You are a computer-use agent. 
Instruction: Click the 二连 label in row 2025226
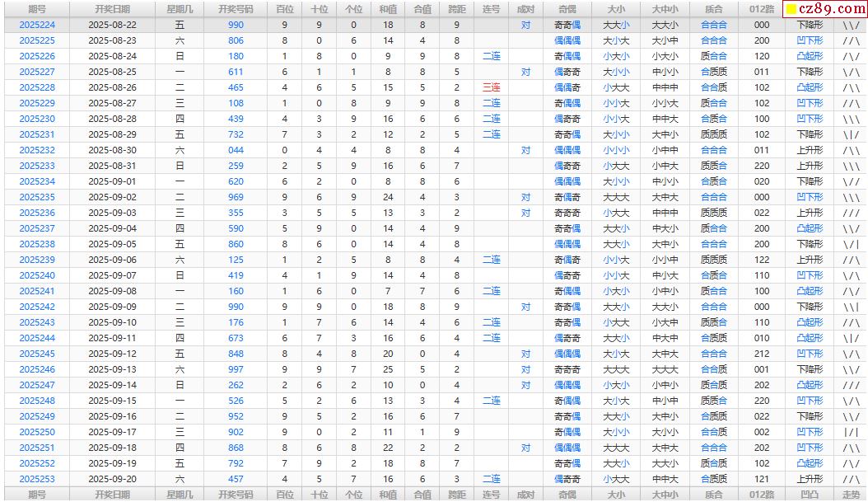491,56
